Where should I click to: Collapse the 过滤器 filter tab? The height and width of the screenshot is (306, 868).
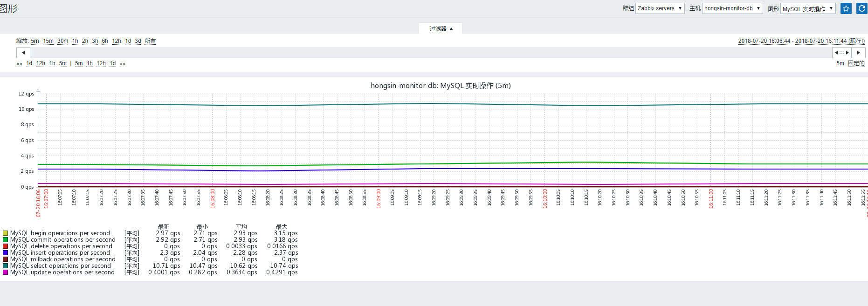pyautogui.click(x=441, y=29)
